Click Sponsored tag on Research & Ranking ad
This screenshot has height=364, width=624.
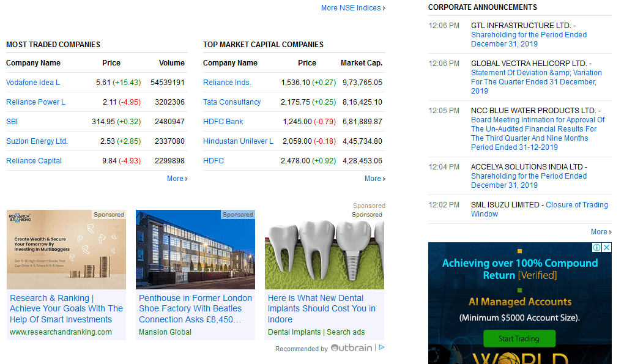pyautogui.click(x=109, y=214)
